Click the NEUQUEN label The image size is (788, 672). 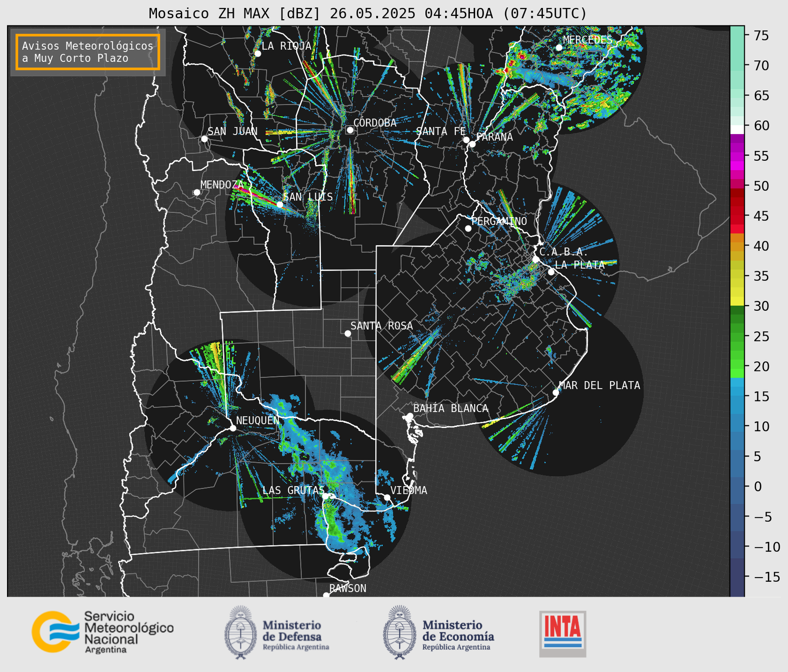[257, 420]
